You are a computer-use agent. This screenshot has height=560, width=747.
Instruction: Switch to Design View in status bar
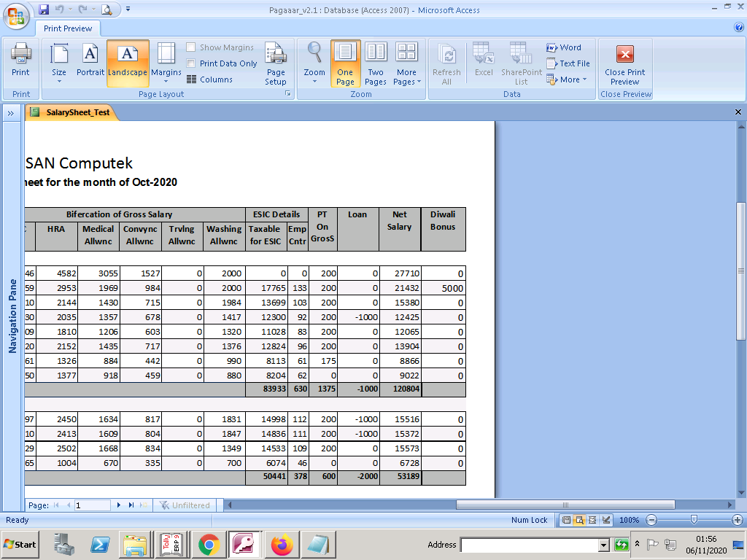point(605,520)
